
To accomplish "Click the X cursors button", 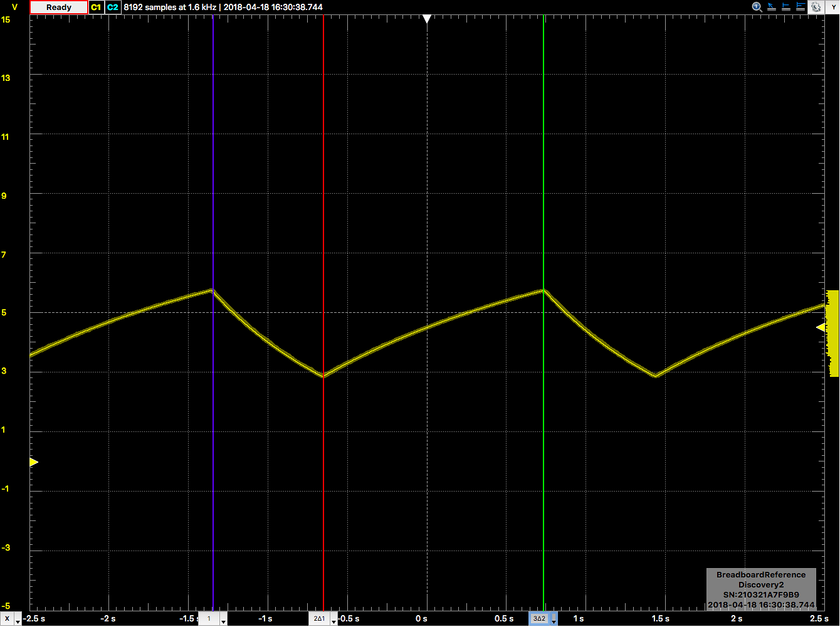I will click(x=8, y=619).
